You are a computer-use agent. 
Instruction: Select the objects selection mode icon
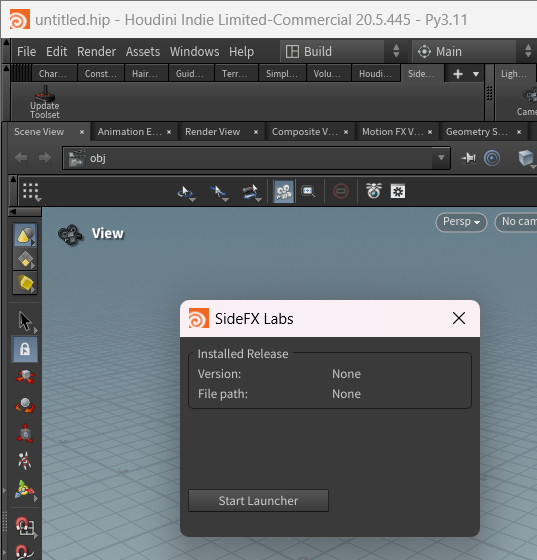pyautogui.click(x=25, y=235)
